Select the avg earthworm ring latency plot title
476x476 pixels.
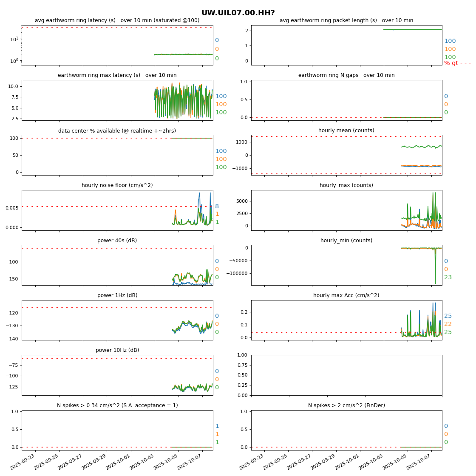(x=117, y=20)
